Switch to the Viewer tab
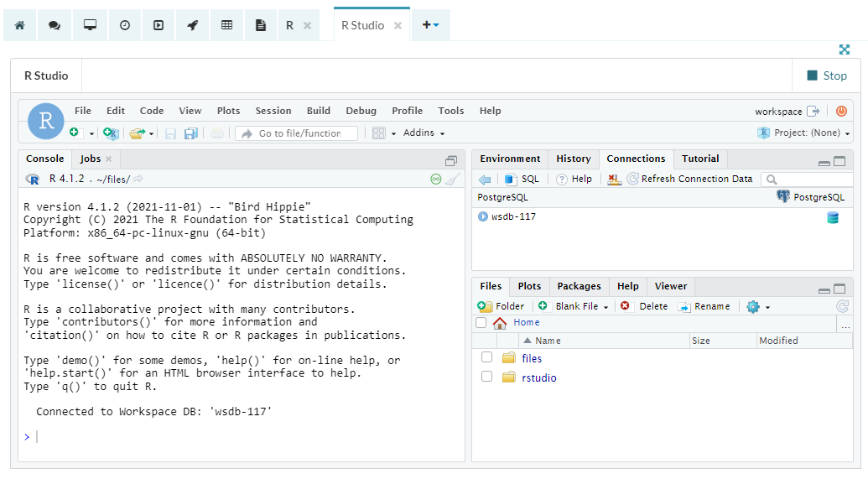 coord(671,286)
